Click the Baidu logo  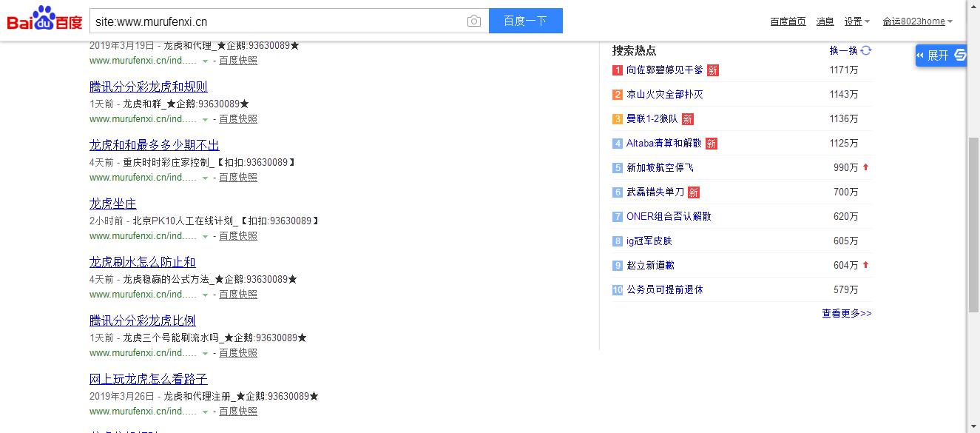point(45,19)
